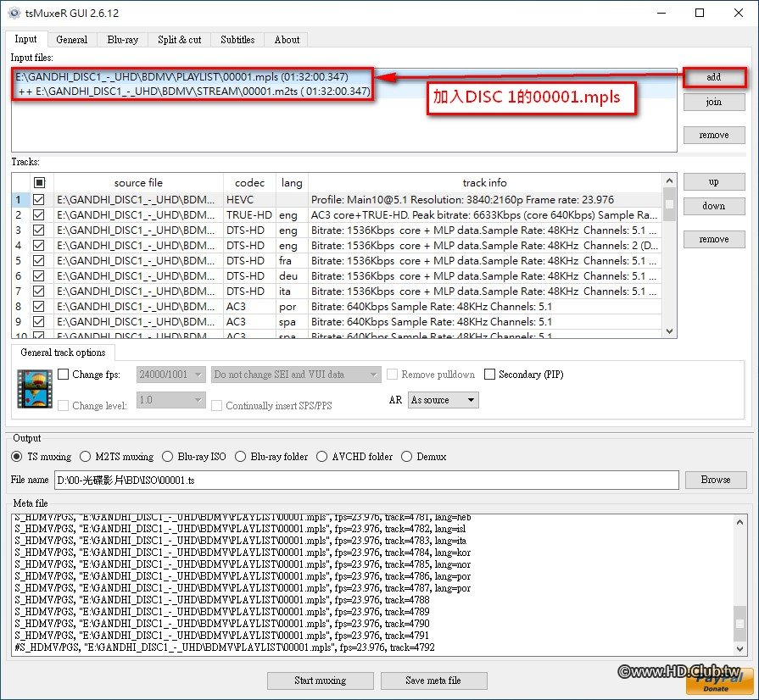The image size is (759, 700).
Task: Enable the Change fps checkbox
Action: [x=63, y=374]
